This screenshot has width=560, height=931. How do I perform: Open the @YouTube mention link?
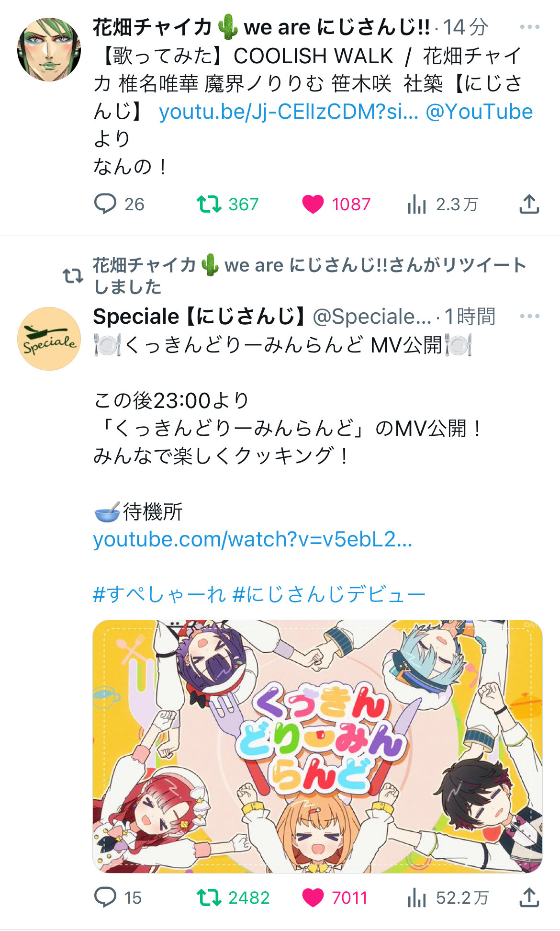[x=479, y=112]
